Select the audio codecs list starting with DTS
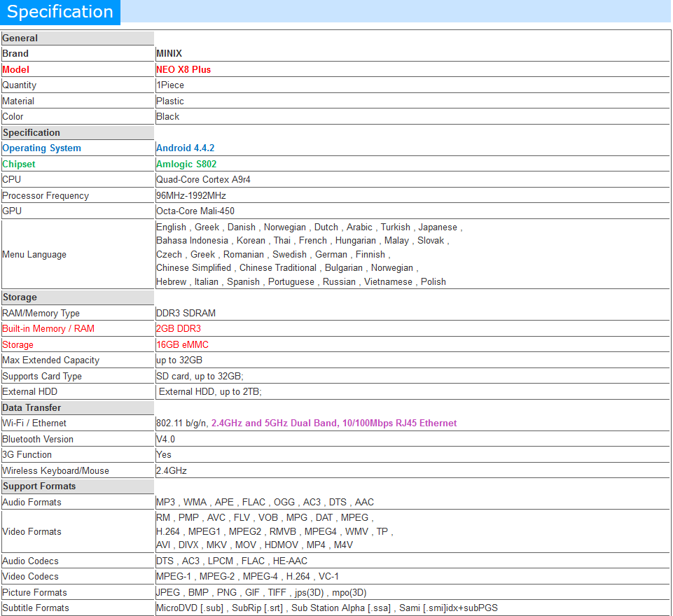Viewport: 673px width, 616px height. [x=232, y=561]
